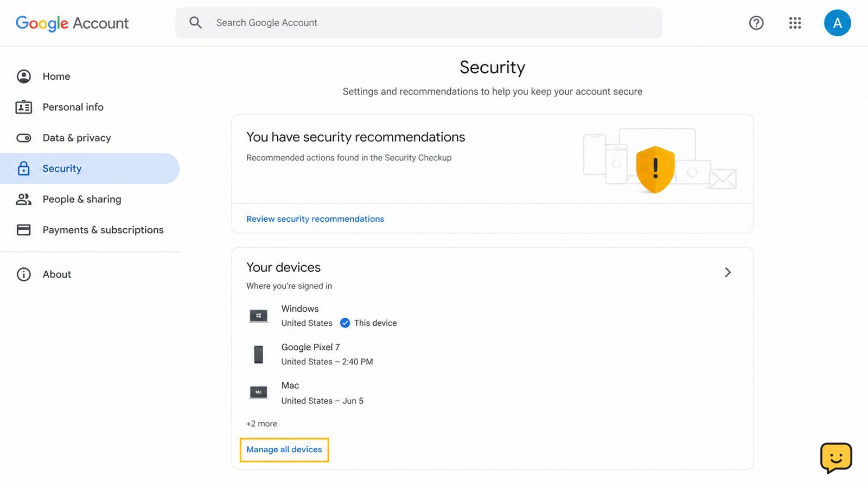
Task: Click the Windows laptop device icon
Action: click(258, 316)
